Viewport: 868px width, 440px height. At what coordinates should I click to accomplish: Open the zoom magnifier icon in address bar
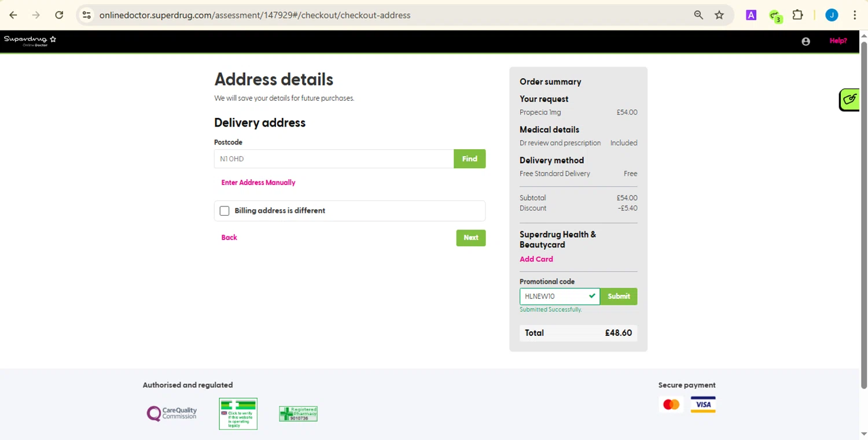(698, 15)
